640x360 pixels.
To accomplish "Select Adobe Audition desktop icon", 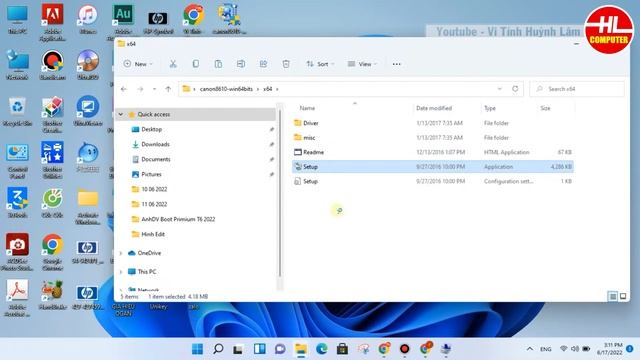I will coord(122,20).
